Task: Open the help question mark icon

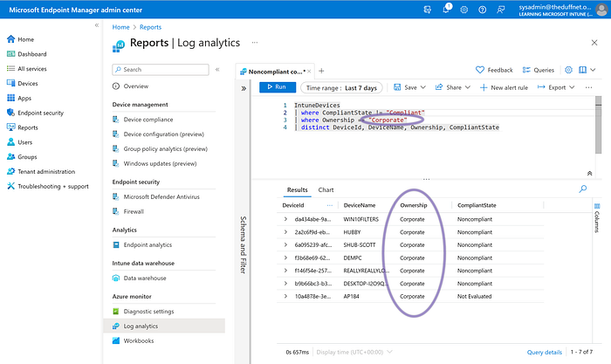Action: 483,10
